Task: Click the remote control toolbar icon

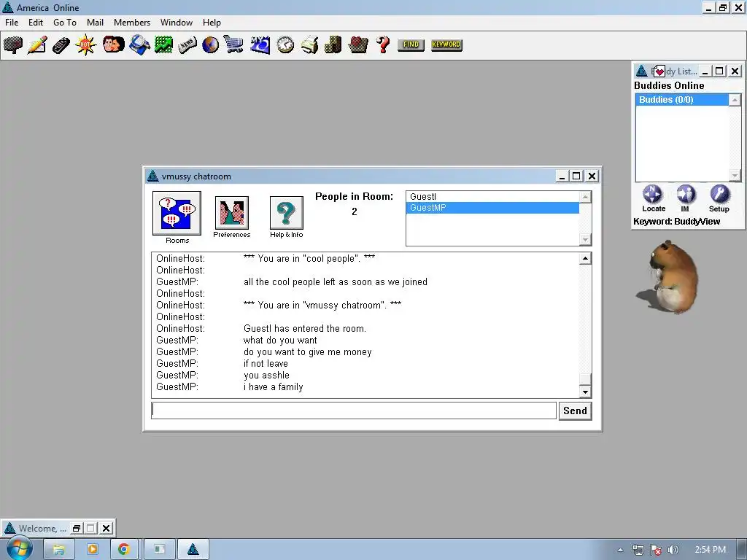Action: point(61,44)
